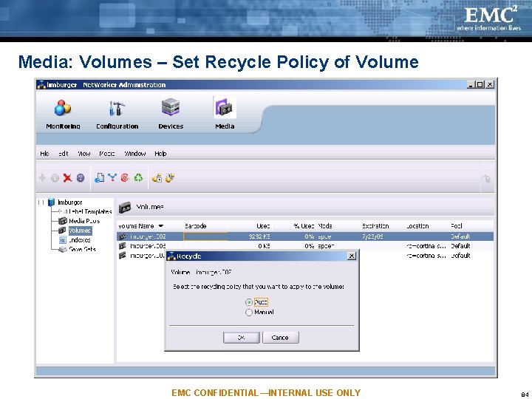
Task: Select Label Templates in the tree
Action: pyautogui.click(x=90, y=212)
